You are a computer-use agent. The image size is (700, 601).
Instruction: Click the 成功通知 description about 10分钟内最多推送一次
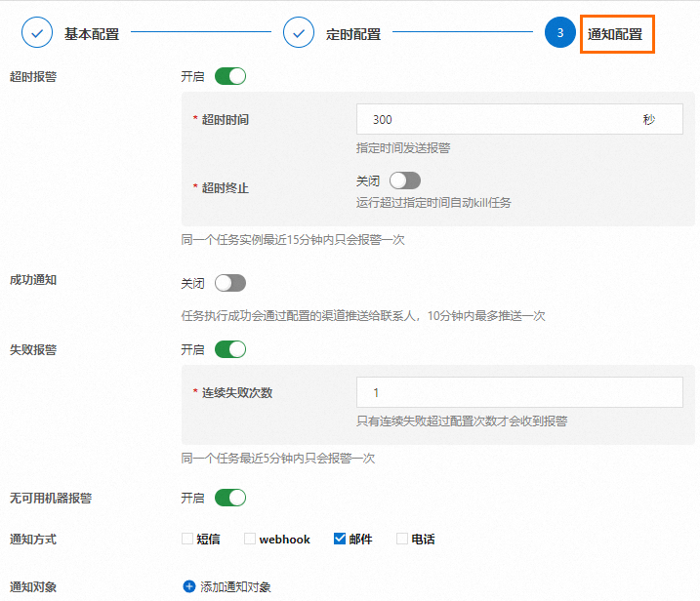coord(363,316)
